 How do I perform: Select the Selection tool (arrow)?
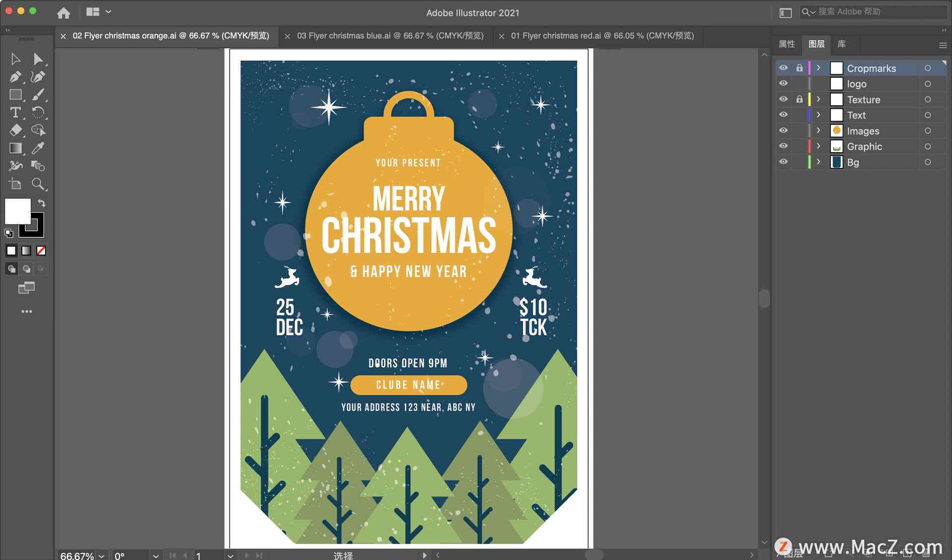[x=14, y=58]
